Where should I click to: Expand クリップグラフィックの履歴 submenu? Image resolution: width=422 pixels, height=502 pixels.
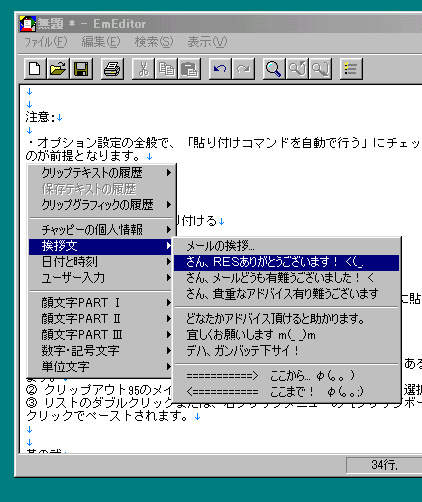[x=102, y=204]
